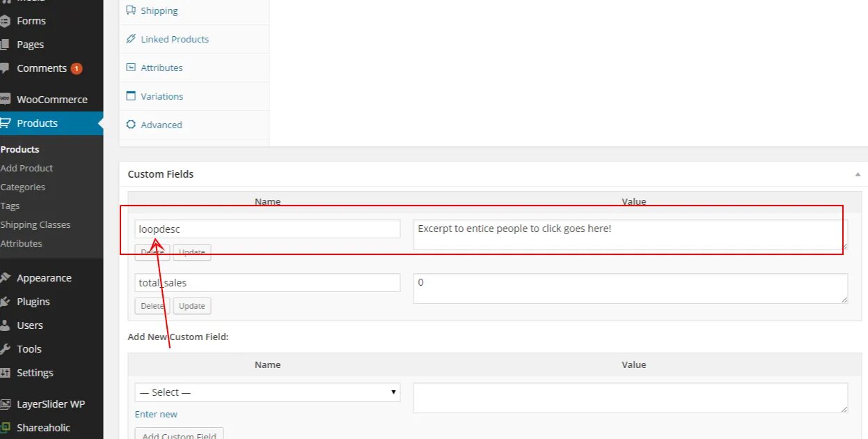Click the Add New Custom Field heading
868x439 pixels.
pyautogui.click(x=178, y=337)
